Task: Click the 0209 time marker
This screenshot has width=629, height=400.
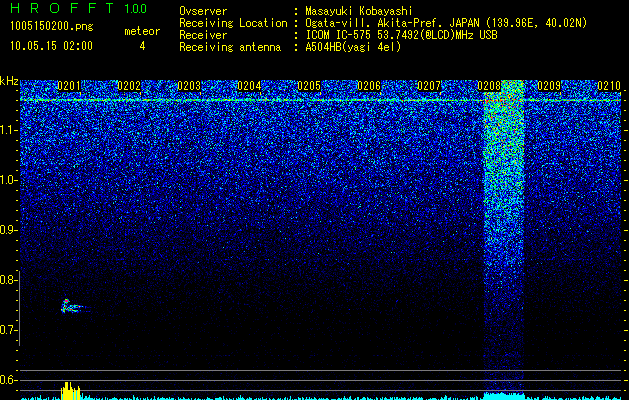Action: [x=549, y=86]
